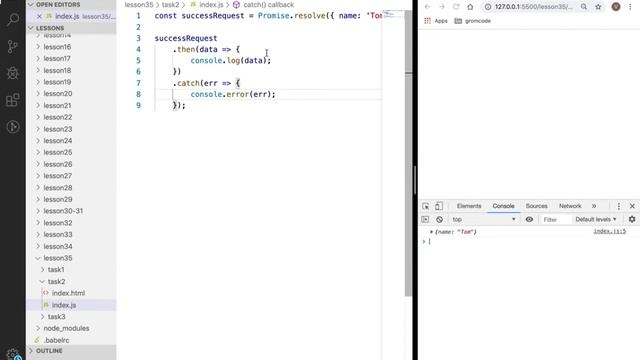Expand the task3 folder
Viewport: 640px width, 360px height.
[56, 317]
